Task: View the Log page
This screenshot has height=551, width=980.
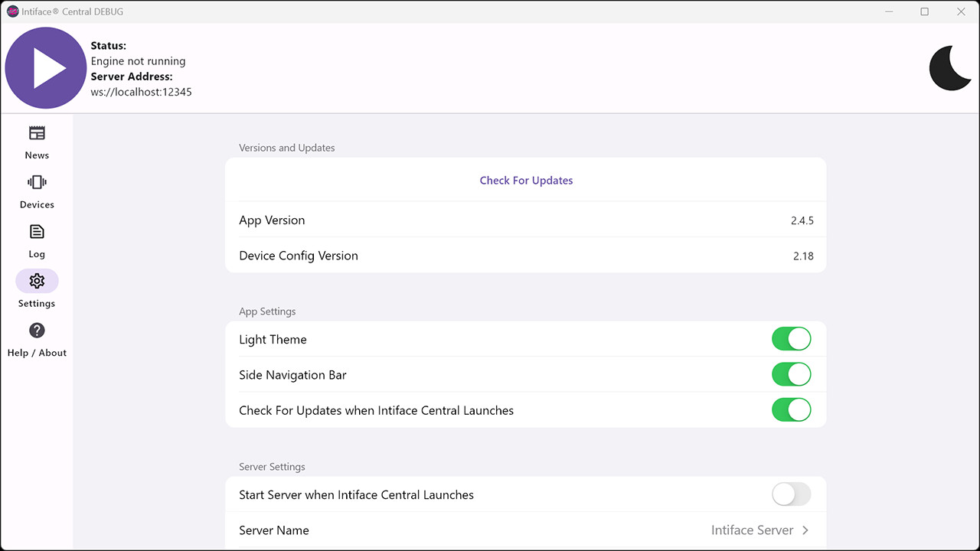Action: 36,240
